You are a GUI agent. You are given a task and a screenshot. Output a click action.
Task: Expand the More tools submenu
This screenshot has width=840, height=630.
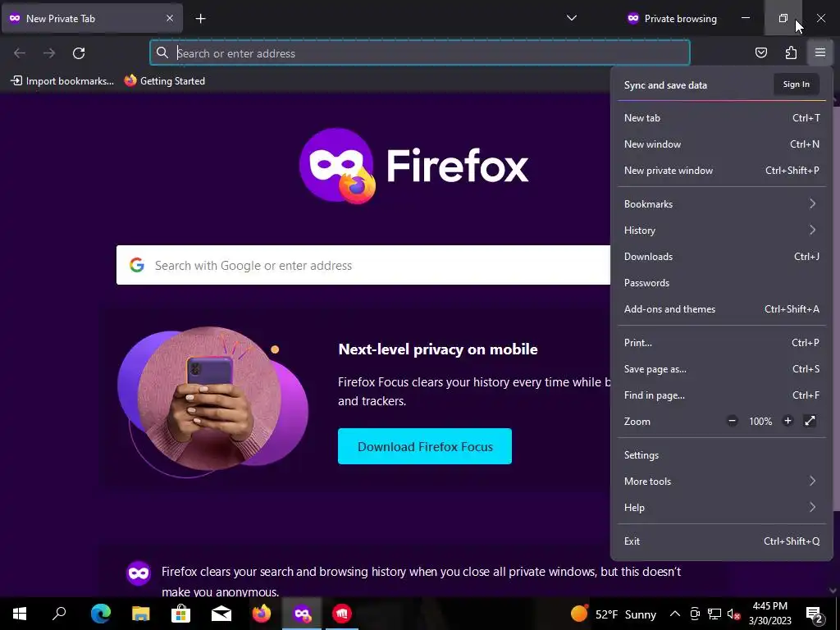click(x=722, y=482)
